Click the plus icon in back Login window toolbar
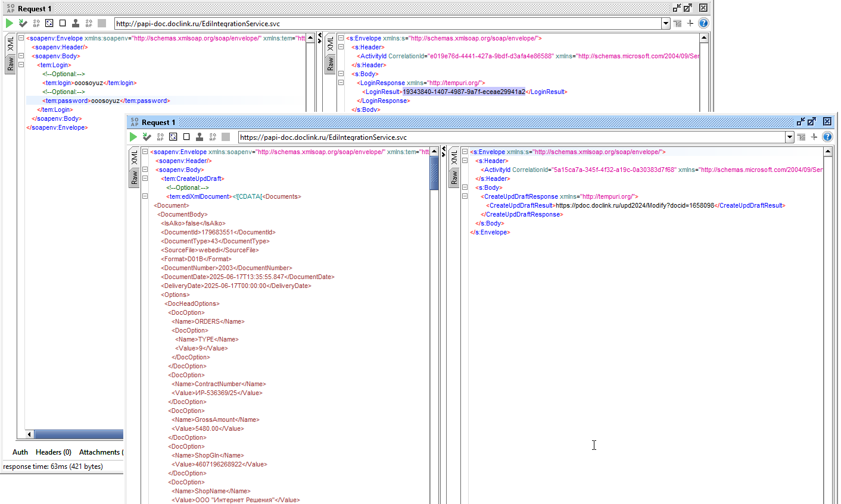 point(690,23)
